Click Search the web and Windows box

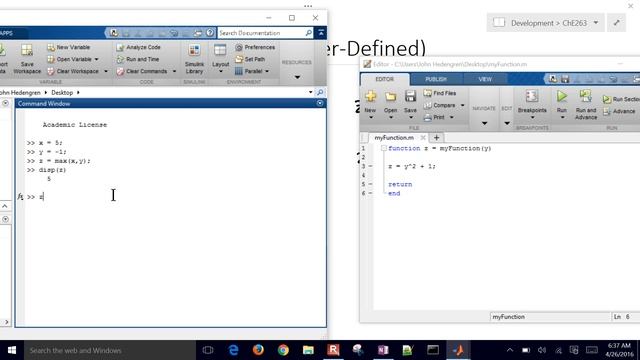(109, 350)
